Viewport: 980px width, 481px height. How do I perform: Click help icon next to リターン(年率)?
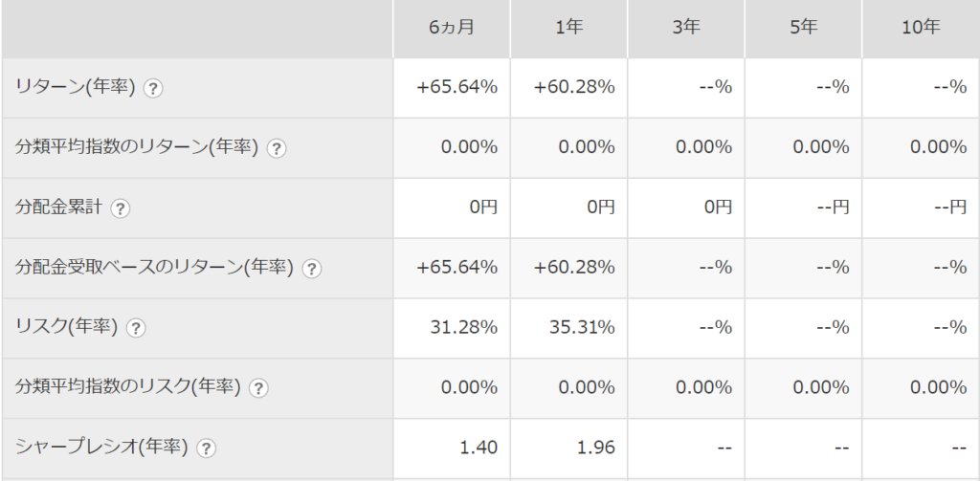coord(153,88)
